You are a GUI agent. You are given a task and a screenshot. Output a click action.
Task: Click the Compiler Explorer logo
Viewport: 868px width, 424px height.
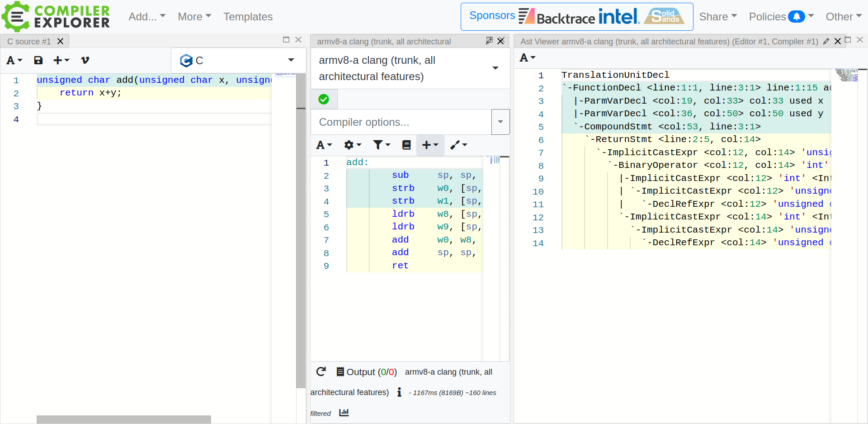point(56,16)
